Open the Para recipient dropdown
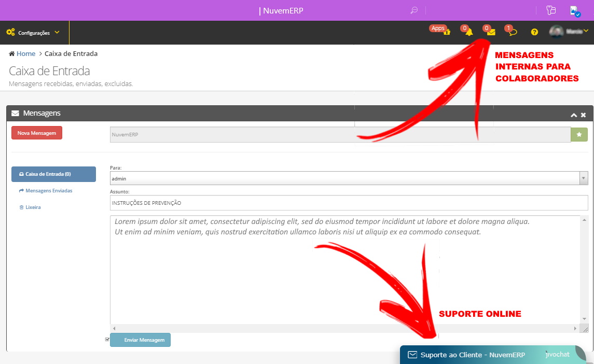Viewport: 594px width, 364px height. [584, 178]
